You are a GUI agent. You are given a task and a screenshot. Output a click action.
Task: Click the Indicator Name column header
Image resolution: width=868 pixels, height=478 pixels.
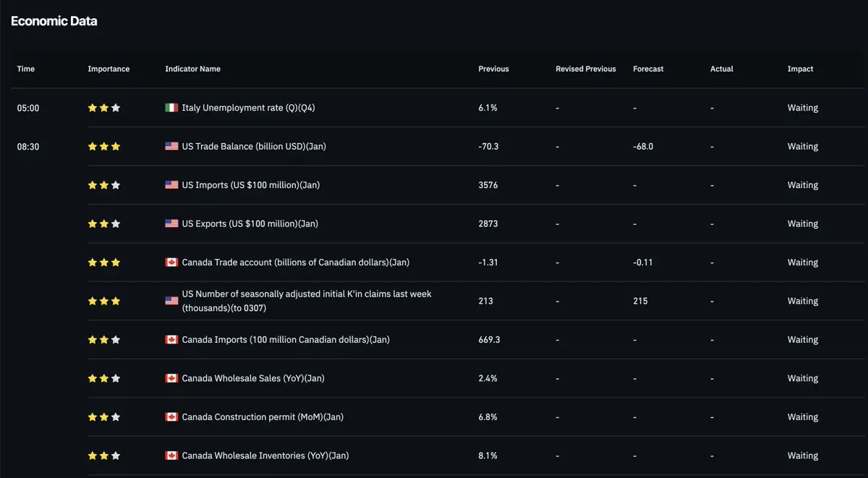pyautogui.click(x=192, y=69)
